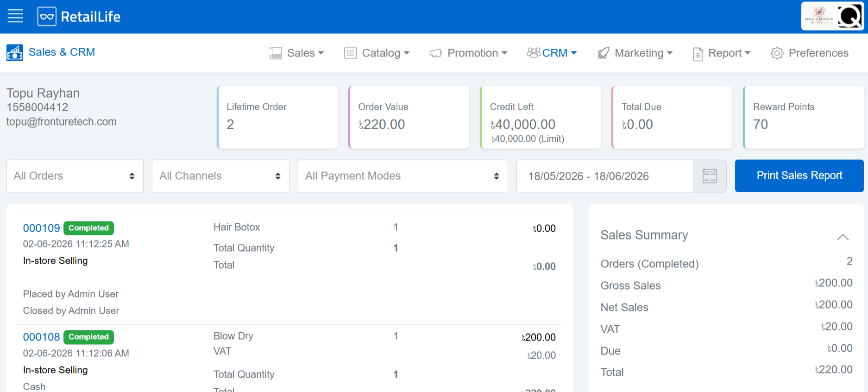
Task: Click the date range input field
Action: tap(604, 176)
